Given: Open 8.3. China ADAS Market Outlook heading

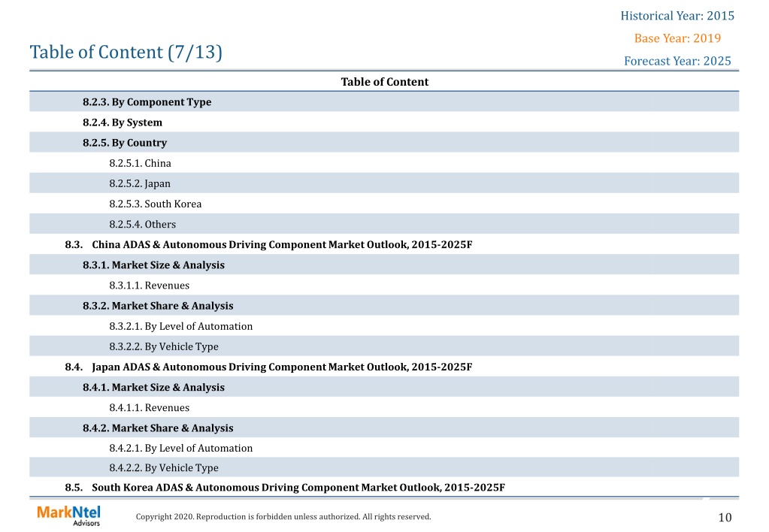Looking at the screenshot, I should [x=268, y=245].
